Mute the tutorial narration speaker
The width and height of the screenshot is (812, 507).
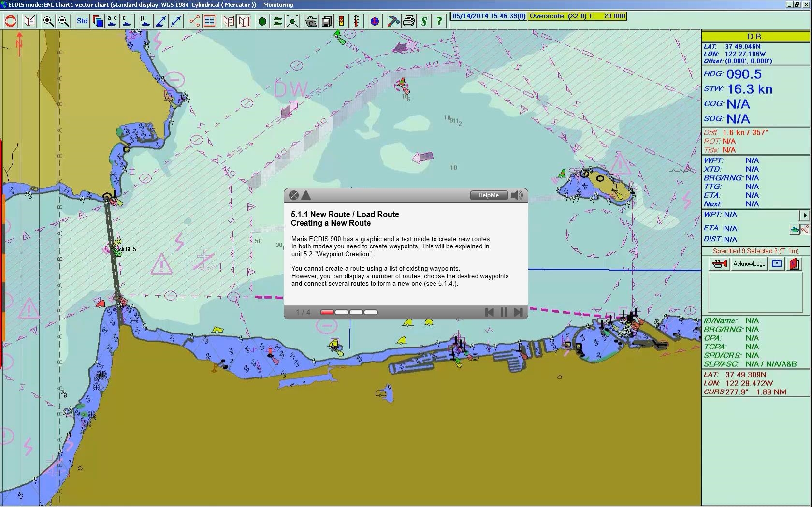pyautogui.click(x=516, y=195)
